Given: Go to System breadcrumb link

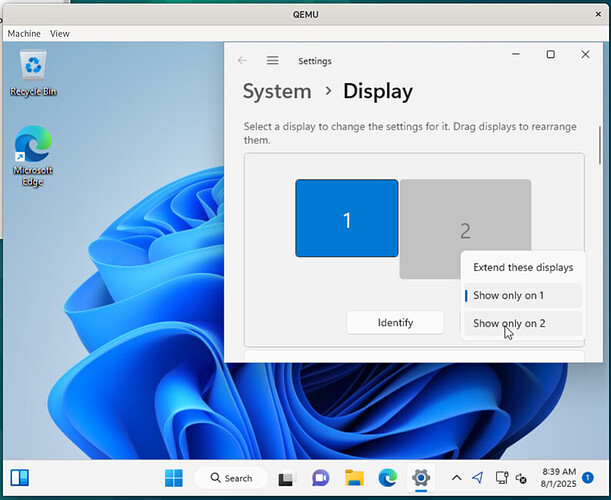Looking at the screenshot, I should pos(277,92).
